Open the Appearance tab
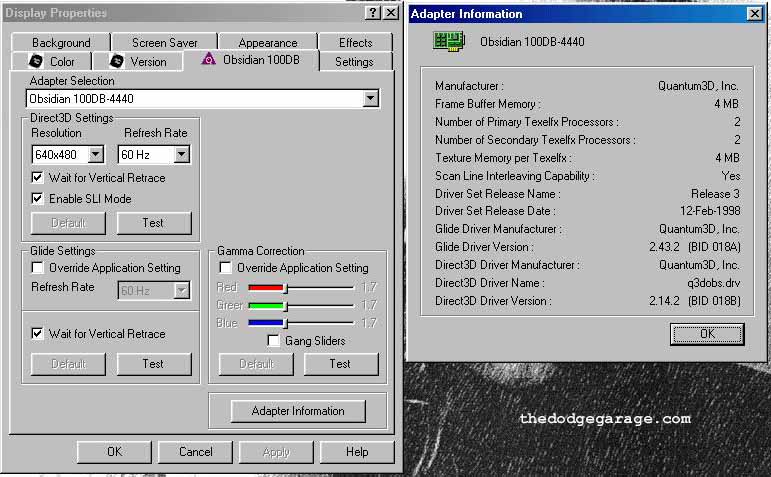This screenshot has width=771, height=477. click(x=268, y=43)
